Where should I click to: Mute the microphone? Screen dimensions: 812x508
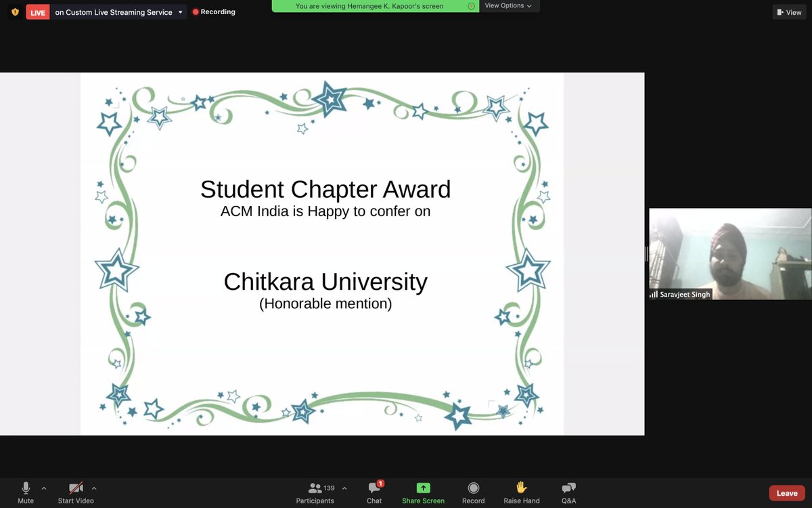point(26,492)
